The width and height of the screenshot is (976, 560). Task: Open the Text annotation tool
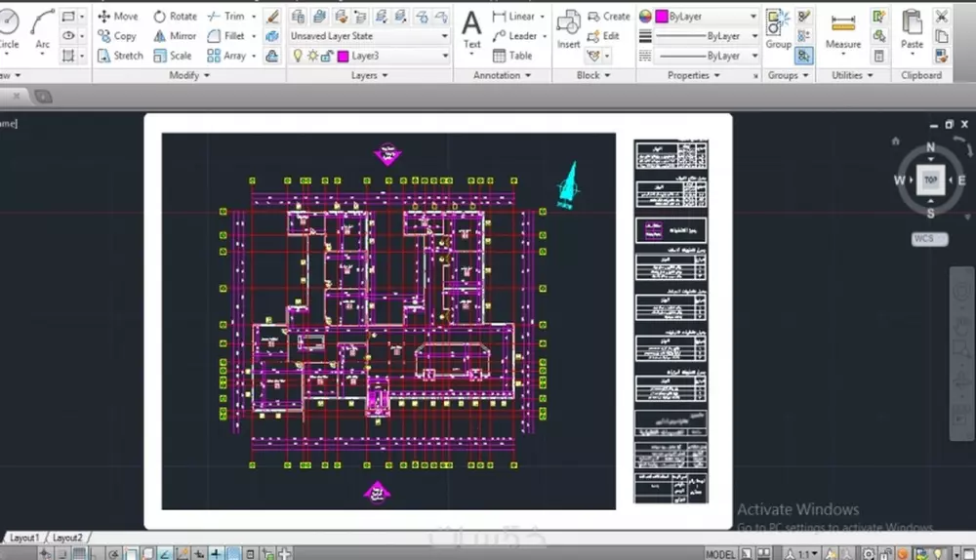coord(471,30)
